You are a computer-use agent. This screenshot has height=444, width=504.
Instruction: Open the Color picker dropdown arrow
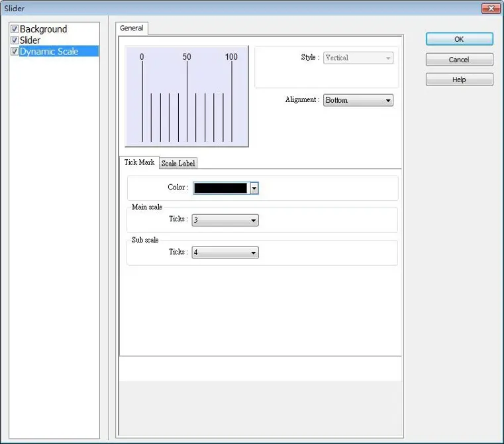pyautogui.click(x=254, y=188)
